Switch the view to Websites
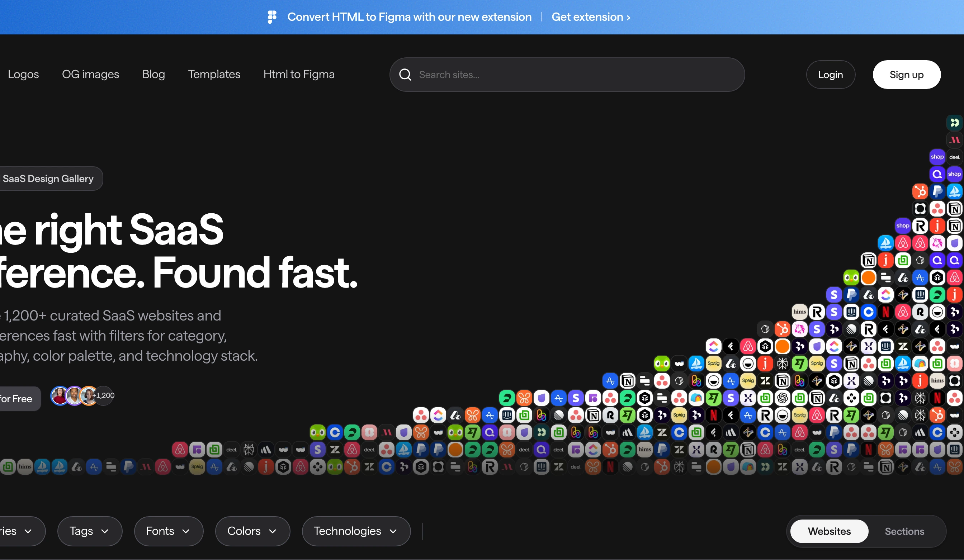This screenshot has height=560, width=964. [829, 531]
